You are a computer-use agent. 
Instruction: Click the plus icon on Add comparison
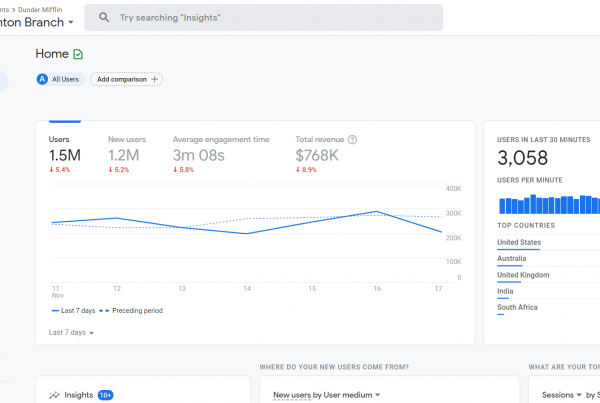click(x=155, y=79)
